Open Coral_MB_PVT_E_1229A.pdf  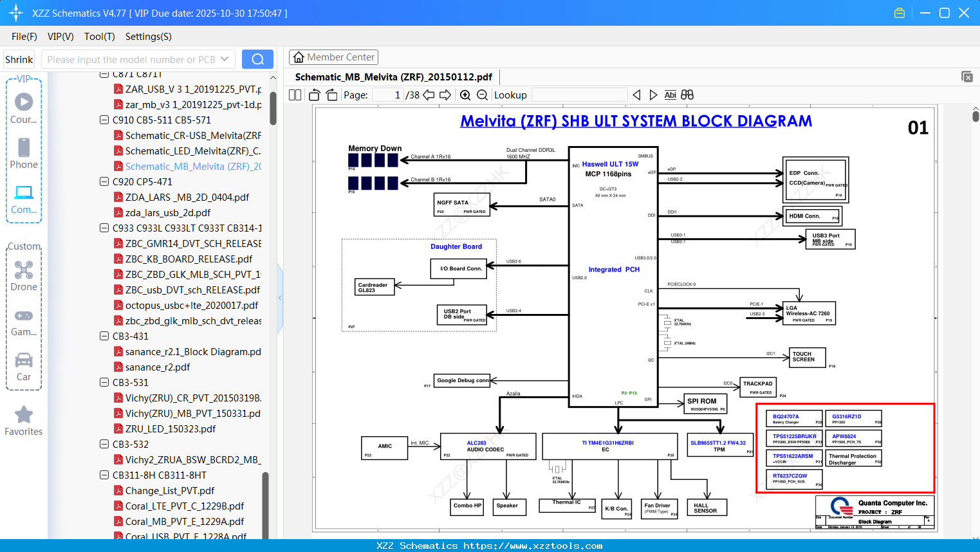[x=179, y=522]
